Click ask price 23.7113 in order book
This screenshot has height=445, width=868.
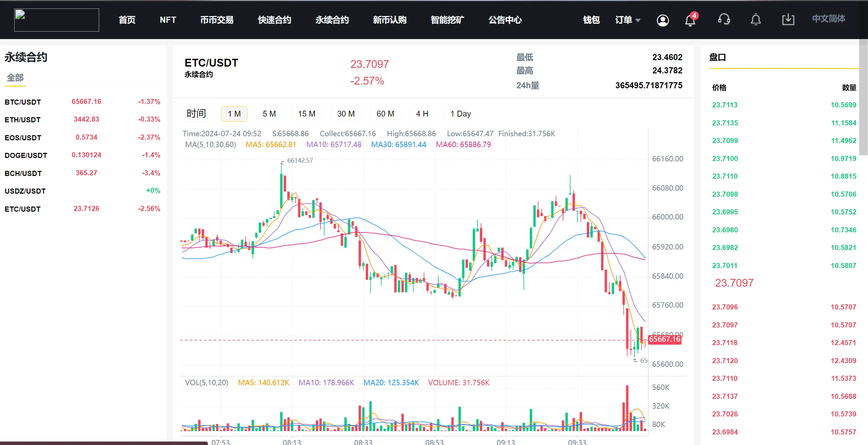coord(725,105)
